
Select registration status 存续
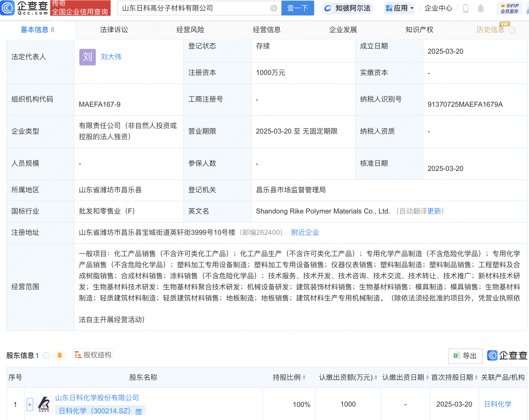point(263,46)
